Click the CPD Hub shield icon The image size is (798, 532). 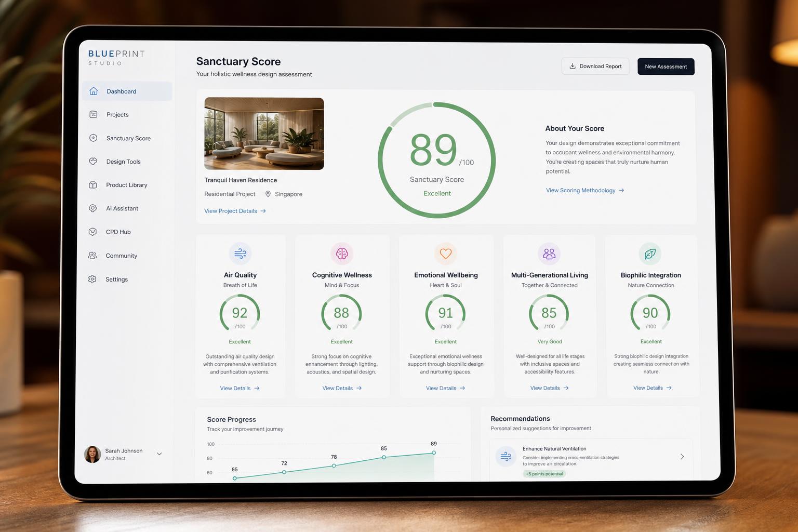click(x=92, y=232)
